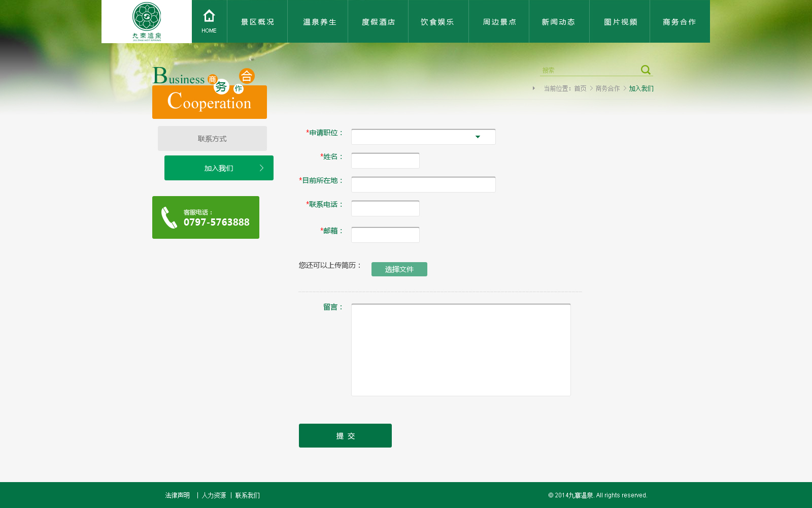Select 商务合作 in navigation bar

coord(680,22)
